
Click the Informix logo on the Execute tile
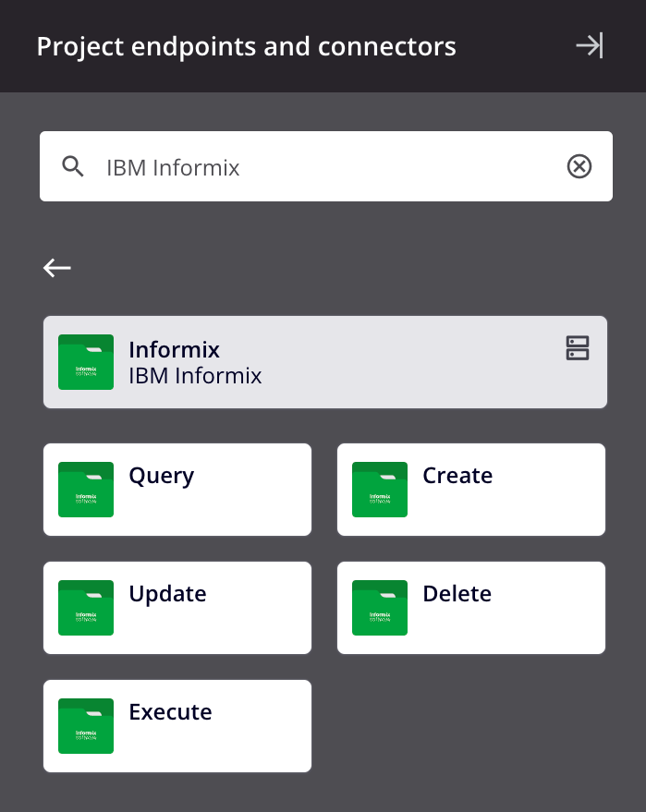point(85,726)
